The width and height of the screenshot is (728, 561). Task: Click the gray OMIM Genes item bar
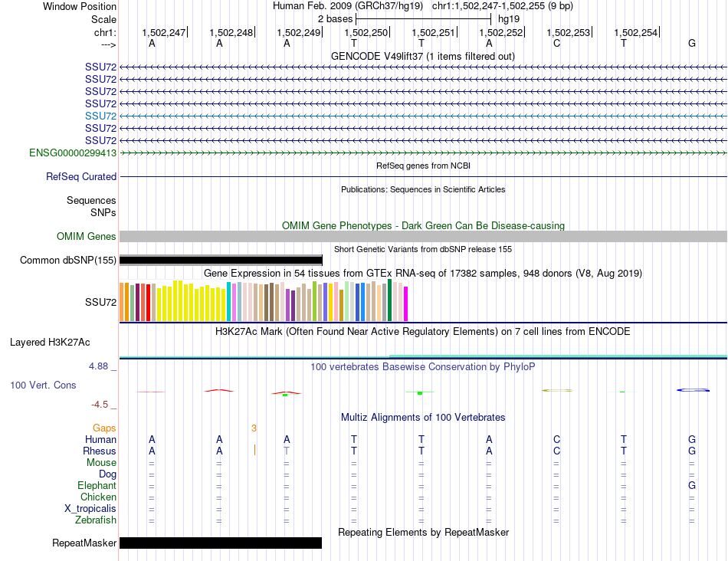coord(424,236)
